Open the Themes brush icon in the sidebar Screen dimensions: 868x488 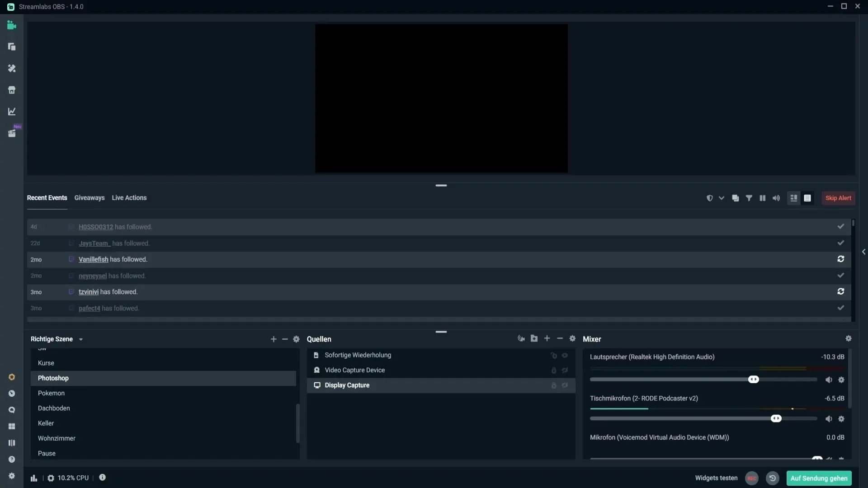[12, 68]
